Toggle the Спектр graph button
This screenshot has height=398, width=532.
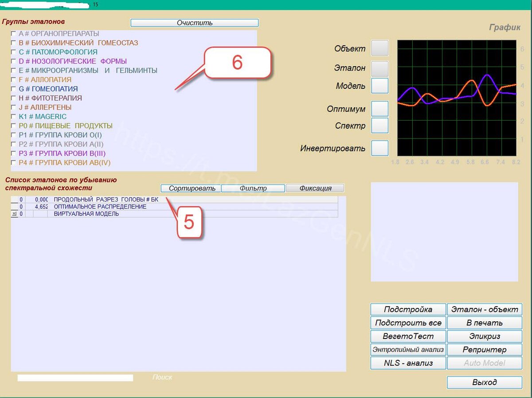[379, 126]
